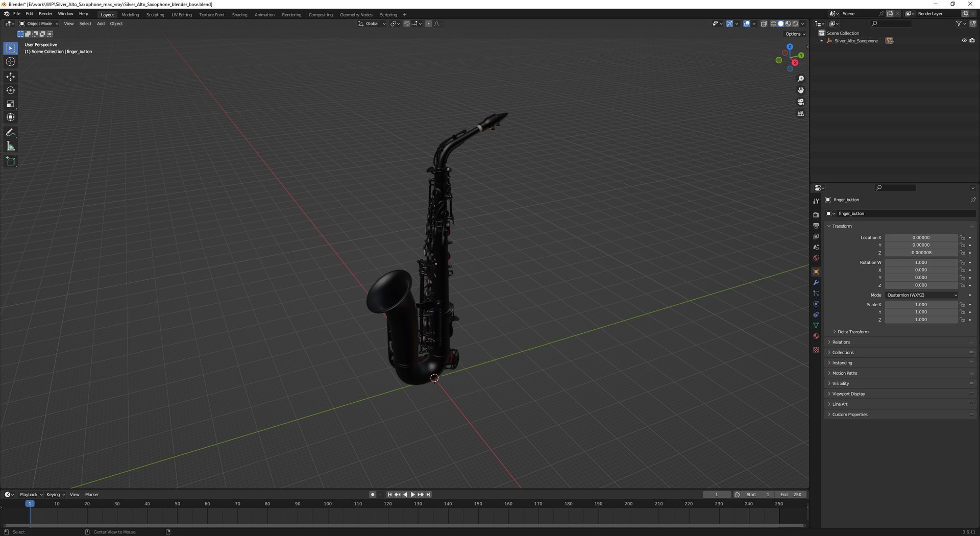Expand the Relations panel
The height and width of the screenshot is (536, 980).
tap(841, 342)
